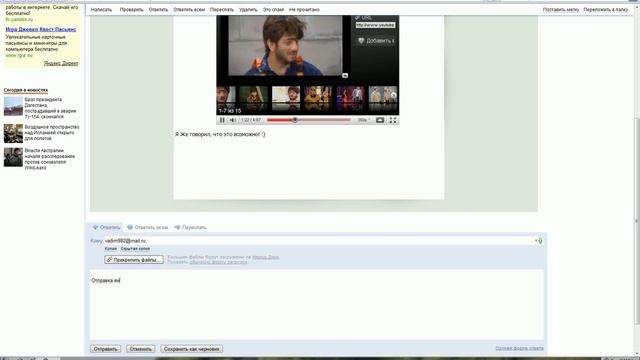640x360 pixels.
Task: Open the Australia WikiLeaks news headline
Action: (49, 159)
